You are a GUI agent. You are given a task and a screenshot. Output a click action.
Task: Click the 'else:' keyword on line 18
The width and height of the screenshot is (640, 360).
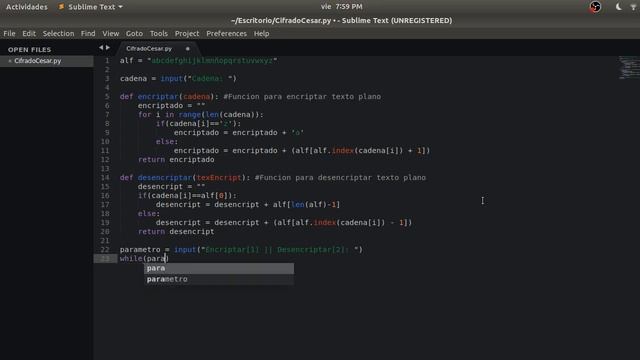149,213
